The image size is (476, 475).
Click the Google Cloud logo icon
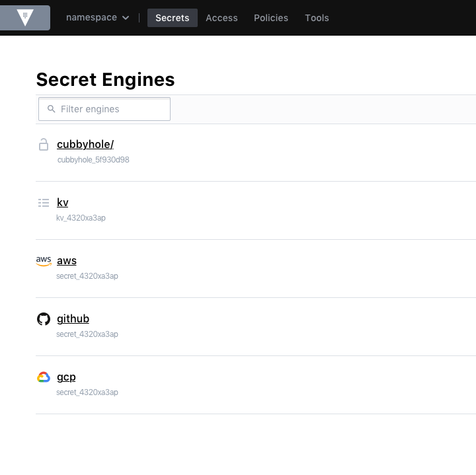(44, 377)
